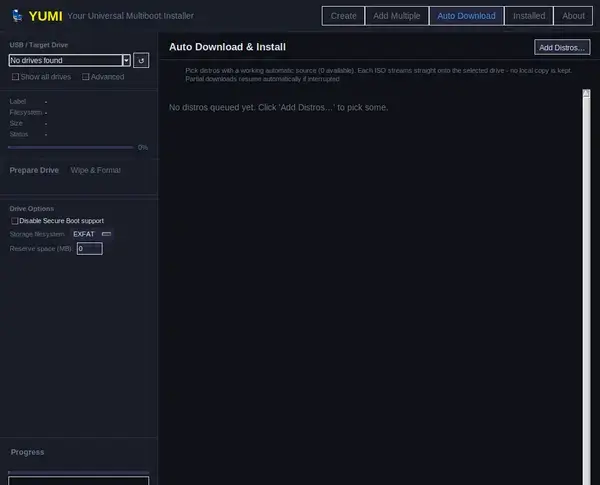Check Disable Secure Boot support
600x485 pixels.
tap(14, 221)
